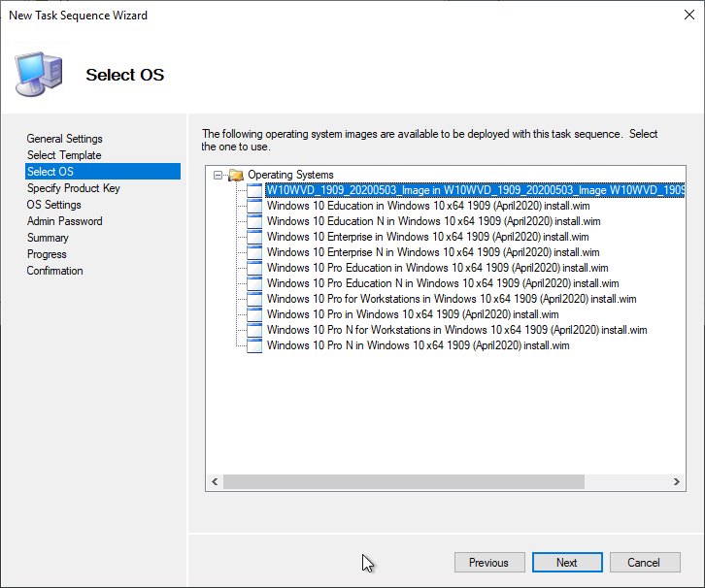Click the icon beside Windows 10 Pro in Windows 10 x64

pos(254,314)
